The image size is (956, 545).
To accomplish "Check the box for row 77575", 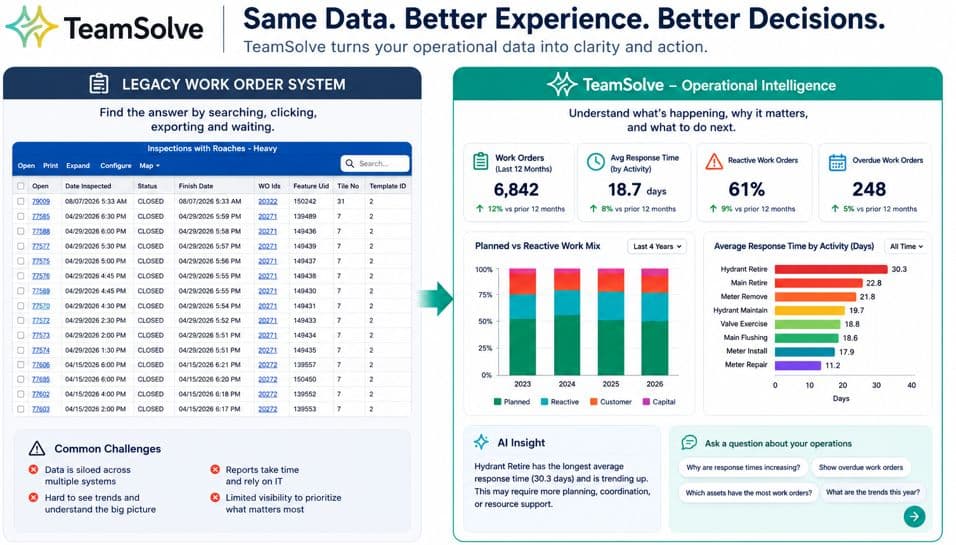I will click(x=21, y=261).
